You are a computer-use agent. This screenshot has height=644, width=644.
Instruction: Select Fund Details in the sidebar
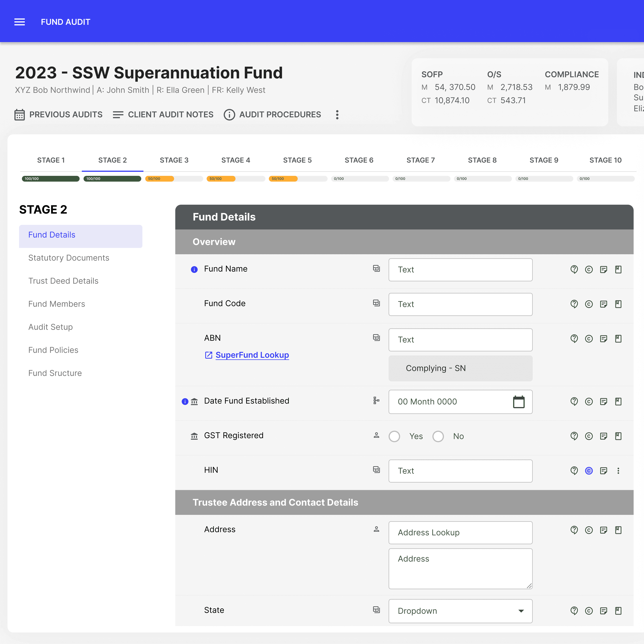pos(81,236)
